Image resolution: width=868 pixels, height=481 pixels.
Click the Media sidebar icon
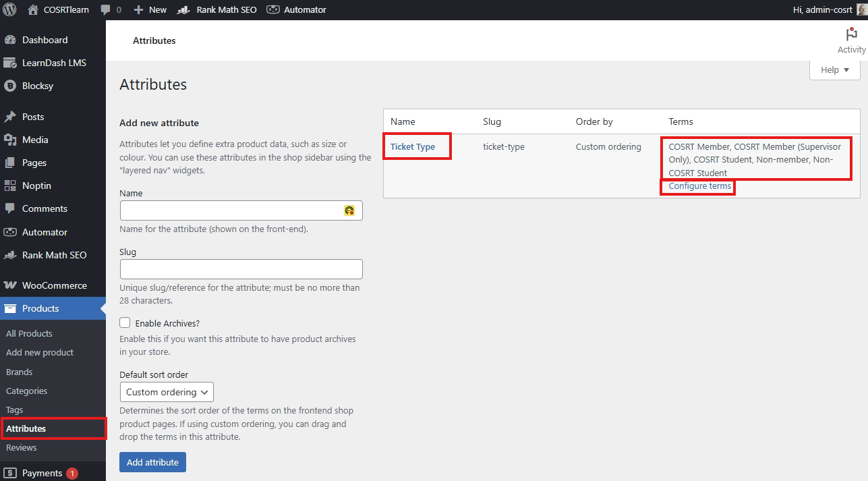click(x=10, y=140)
